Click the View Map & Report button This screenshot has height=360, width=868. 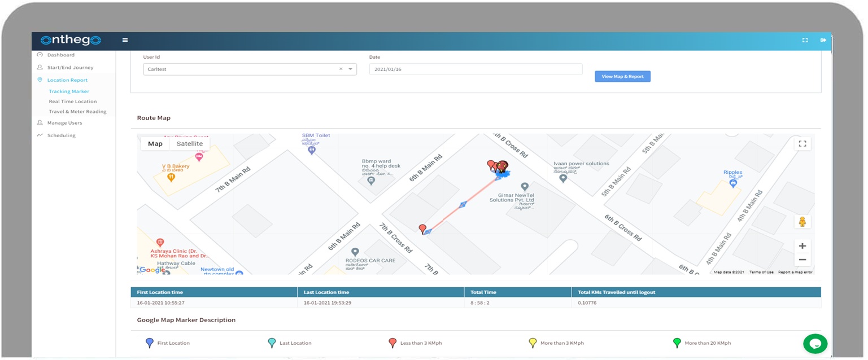tap(622, 76)
